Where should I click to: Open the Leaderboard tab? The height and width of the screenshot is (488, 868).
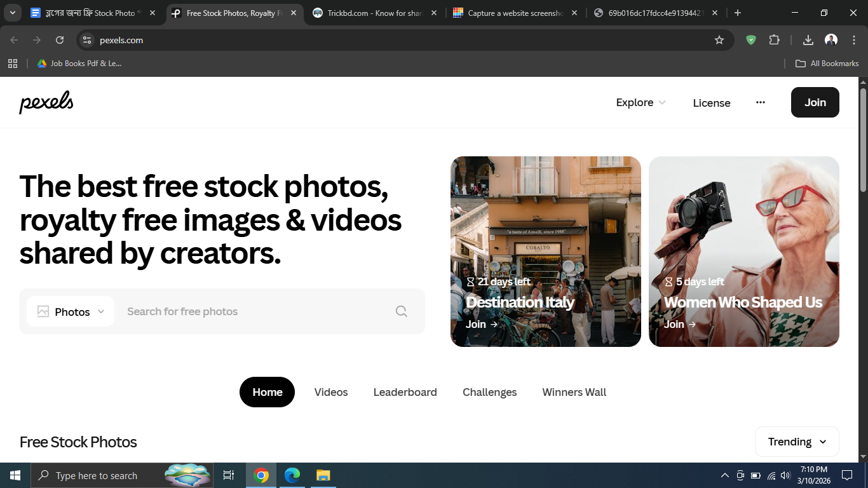tap(405, 392)
